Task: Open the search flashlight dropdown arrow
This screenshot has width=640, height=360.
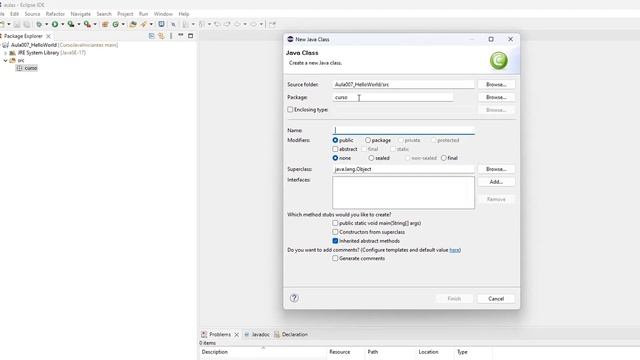Action: 151,24
